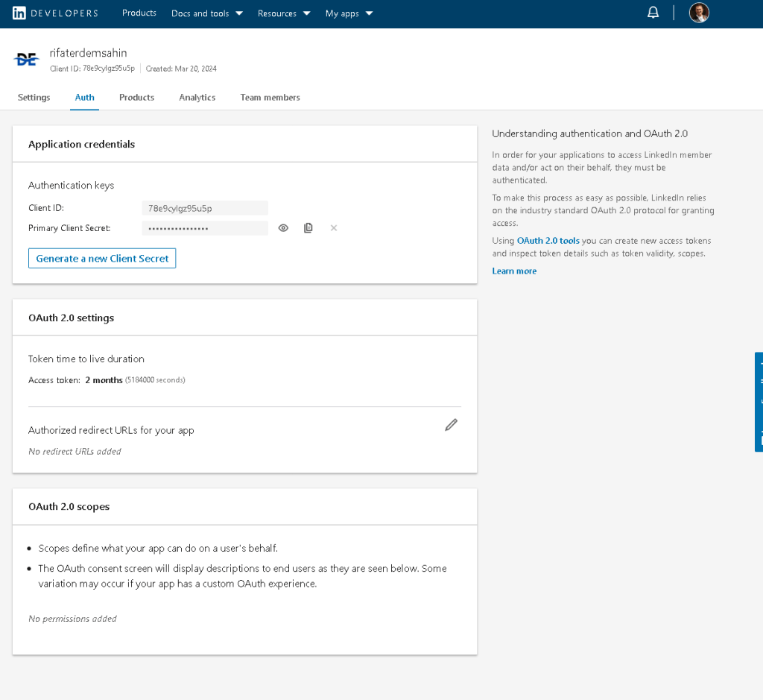Image resolution: width=763 pixels, height=700 pixels.
Task: Click the Understanding authentication and OAuth 2.0 heading
Action: 590,134
